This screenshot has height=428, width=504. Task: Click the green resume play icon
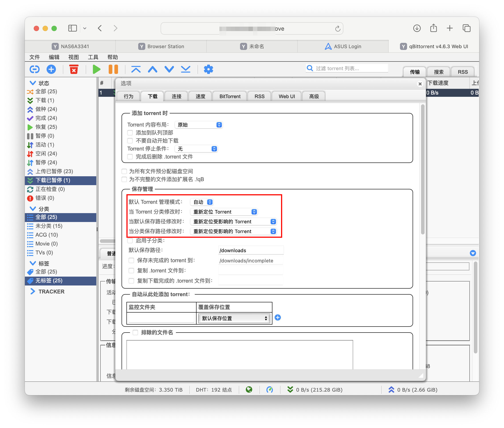coord(96,69)
